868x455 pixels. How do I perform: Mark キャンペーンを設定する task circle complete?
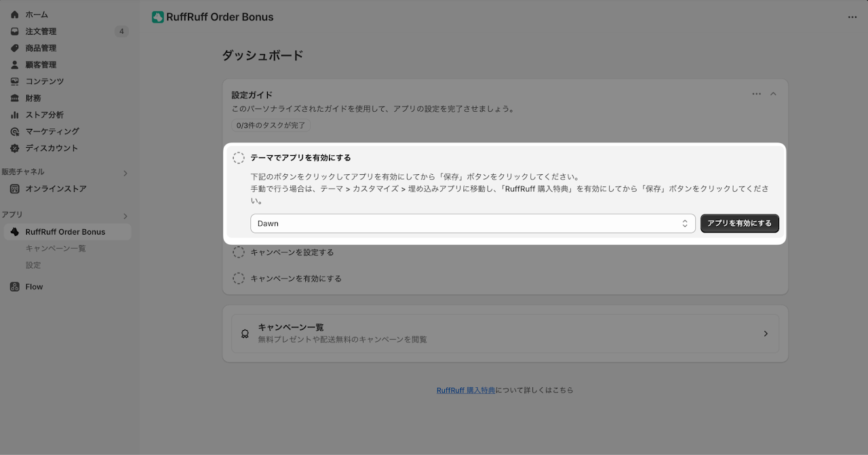click(x=239, y=252)
